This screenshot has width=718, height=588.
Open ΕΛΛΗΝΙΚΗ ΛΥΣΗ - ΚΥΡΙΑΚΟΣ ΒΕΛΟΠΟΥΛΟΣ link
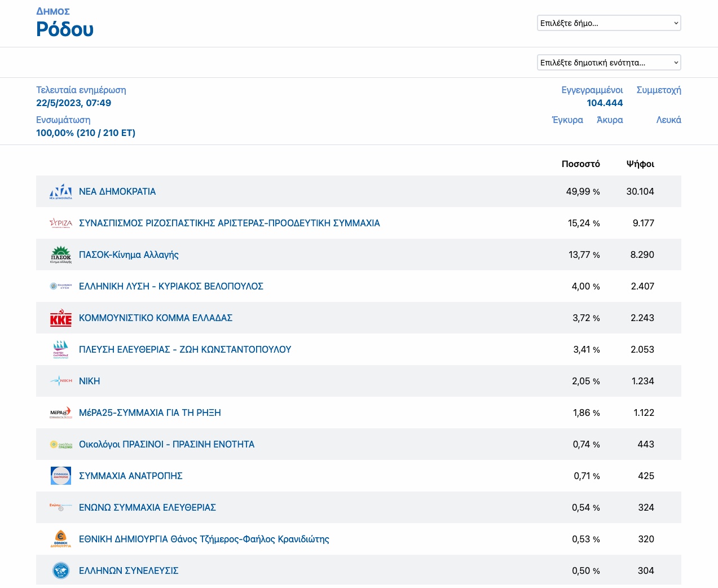click(171, 286)
